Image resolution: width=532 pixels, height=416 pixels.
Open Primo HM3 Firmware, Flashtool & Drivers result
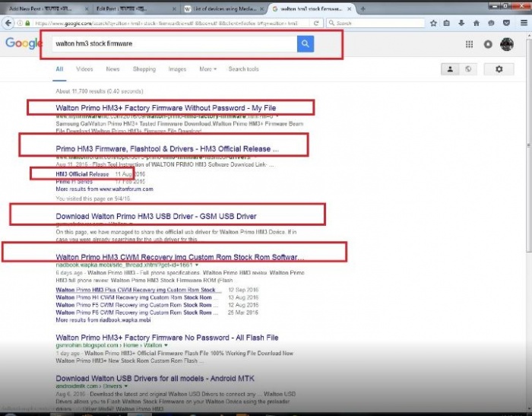coord(167,149)
